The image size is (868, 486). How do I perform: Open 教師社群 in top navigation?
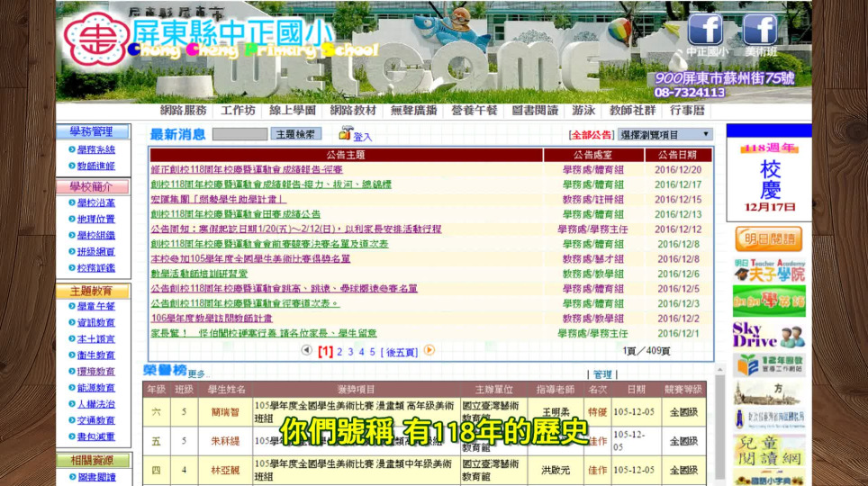pos(632,111)
